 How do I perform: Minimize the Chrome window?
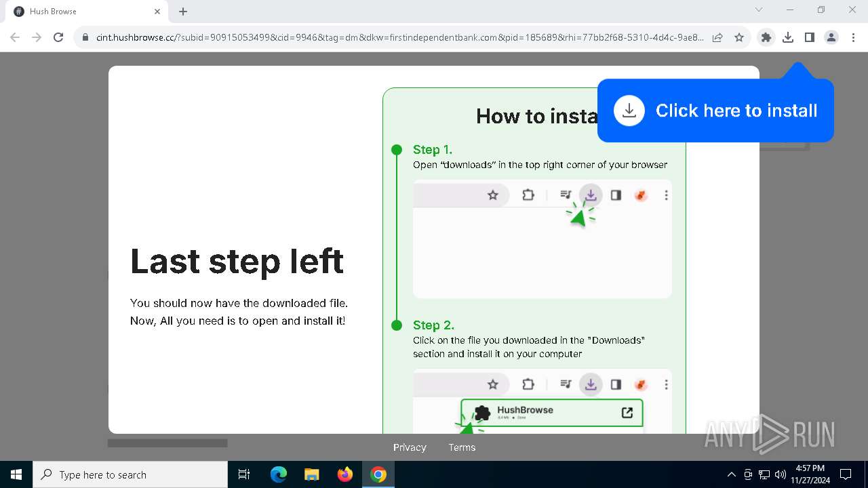pos(790,10)
